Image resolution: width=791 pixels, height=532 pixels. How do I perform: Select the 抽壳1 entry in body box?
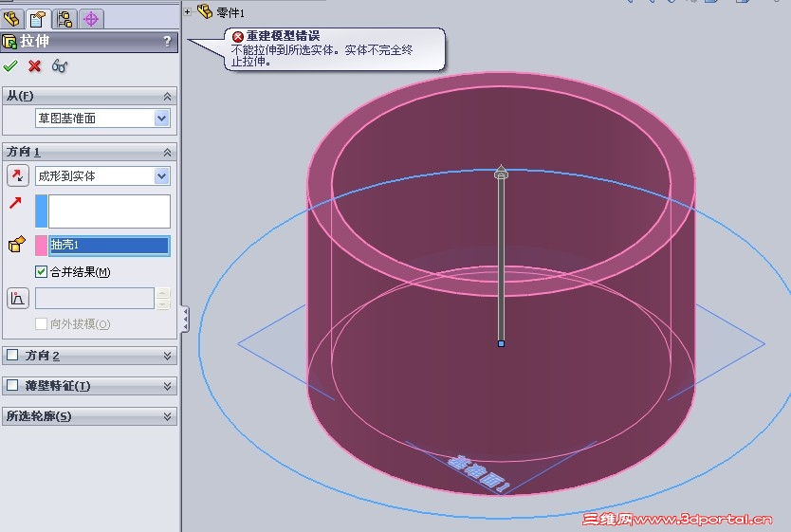[109, 246]
